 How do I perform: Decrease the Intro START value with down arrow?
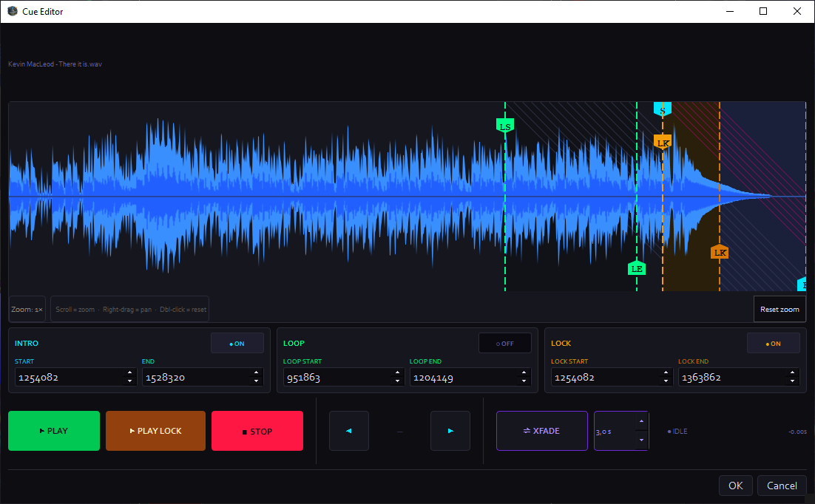tap(129, 381)
